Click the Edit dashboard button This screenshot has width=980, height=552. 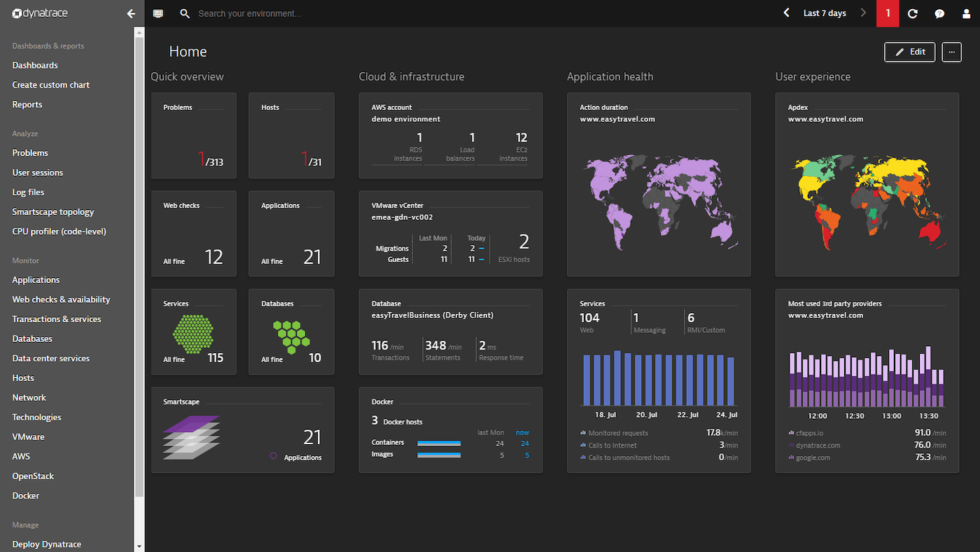tap(909, 52)
